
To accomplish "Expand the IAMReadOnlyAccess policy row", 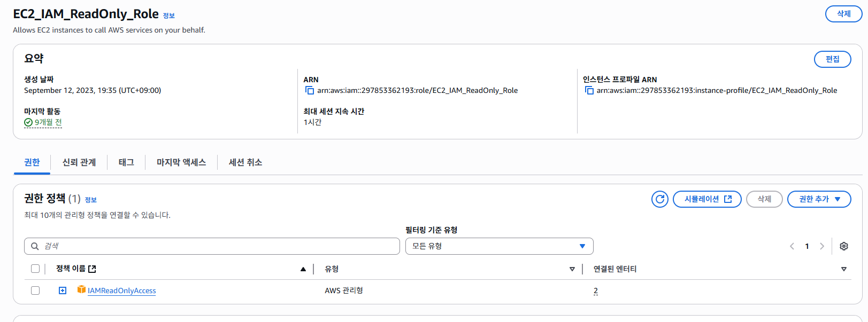I will (x=63, y=290).
